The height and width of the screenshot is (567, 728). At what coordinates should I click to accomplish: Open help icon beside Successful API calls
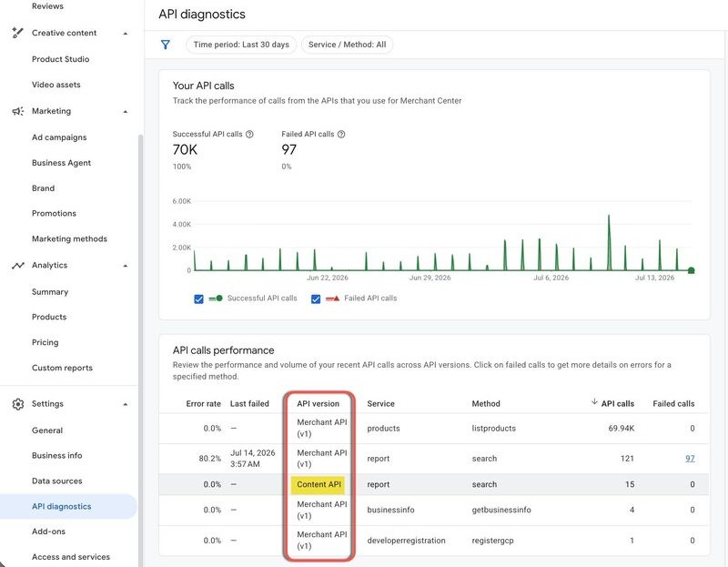pos(249,134)
